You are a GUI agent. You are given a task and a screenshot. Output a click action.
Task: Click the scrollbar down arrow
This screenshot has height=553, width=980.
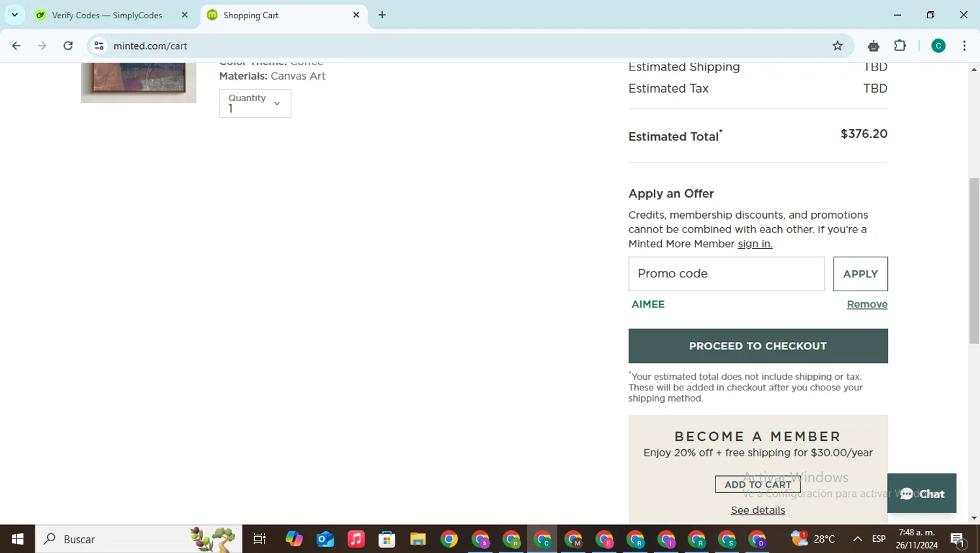pyautogui.click(x=974, y=518)
